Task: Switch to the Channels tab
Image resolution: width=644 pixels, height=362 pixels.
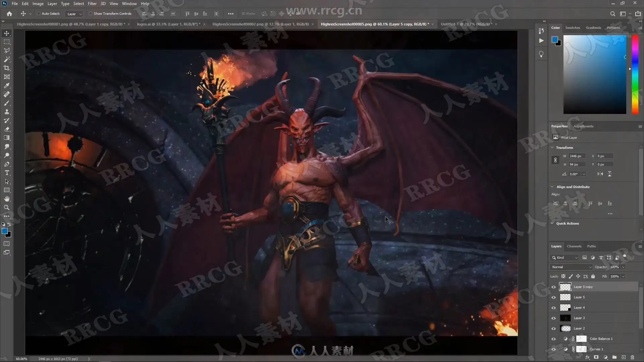Action: click(574, 246)
